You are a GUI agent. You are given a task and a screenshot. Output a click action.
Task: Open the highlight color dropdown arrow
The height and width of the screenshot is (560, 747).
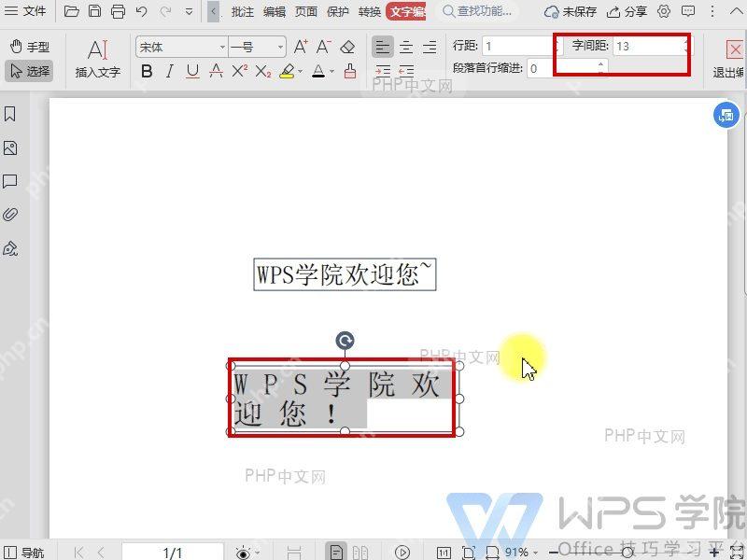300,72
